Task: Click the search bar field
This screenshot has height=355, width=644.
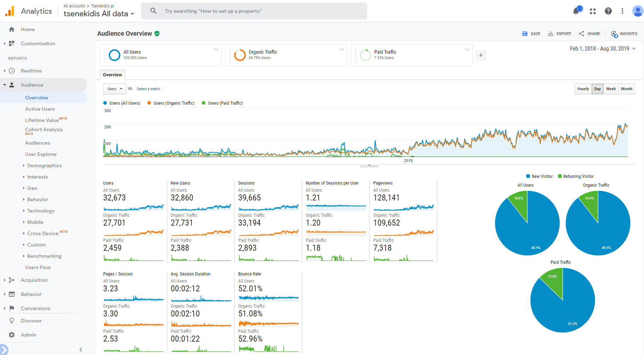Action: click(x=254, y=11)
